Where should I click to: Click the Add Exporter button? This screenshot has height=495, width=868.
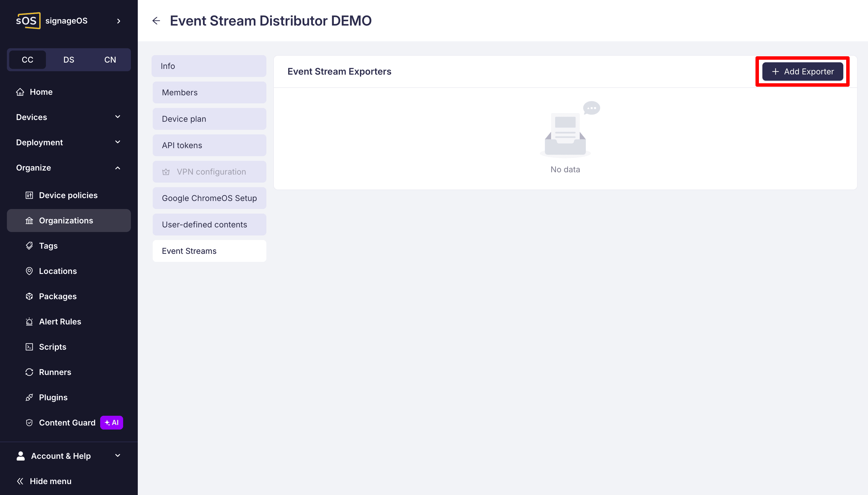pyautogui.click(x=802, y=71)
